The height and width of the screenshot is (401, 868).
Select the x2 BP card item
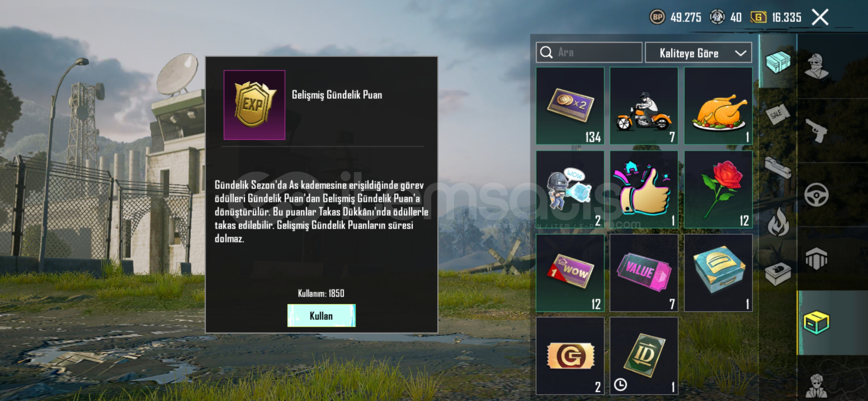[570, 106]
